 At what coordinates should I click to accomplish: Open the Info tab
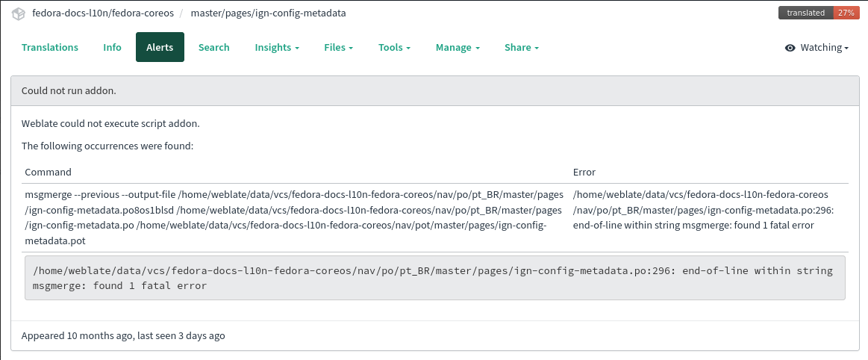[x=113, y=47]
